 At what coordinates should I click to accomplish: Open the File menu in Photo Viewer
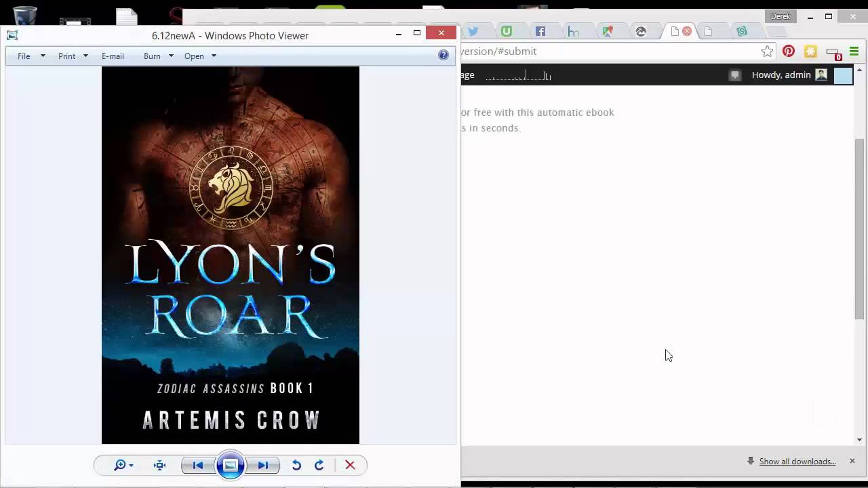(x=24, y=56)
